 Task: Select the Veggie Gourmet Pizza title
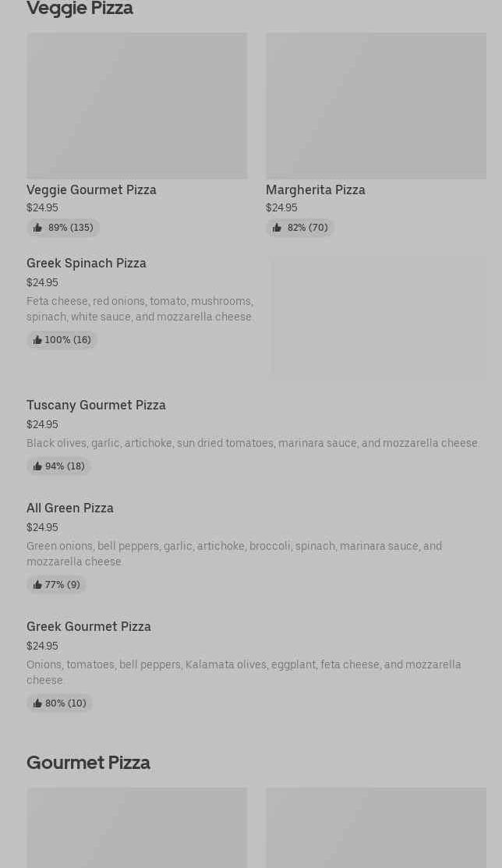coord(91,190)
